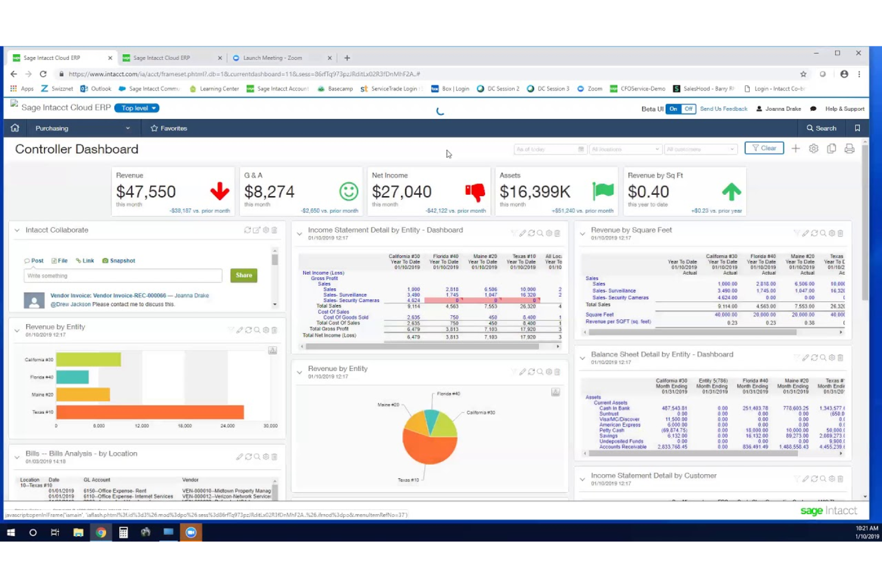Edit the Revenue by Square Feet report
The width and height of the screenshot is (882, 588).
point(805,234)
